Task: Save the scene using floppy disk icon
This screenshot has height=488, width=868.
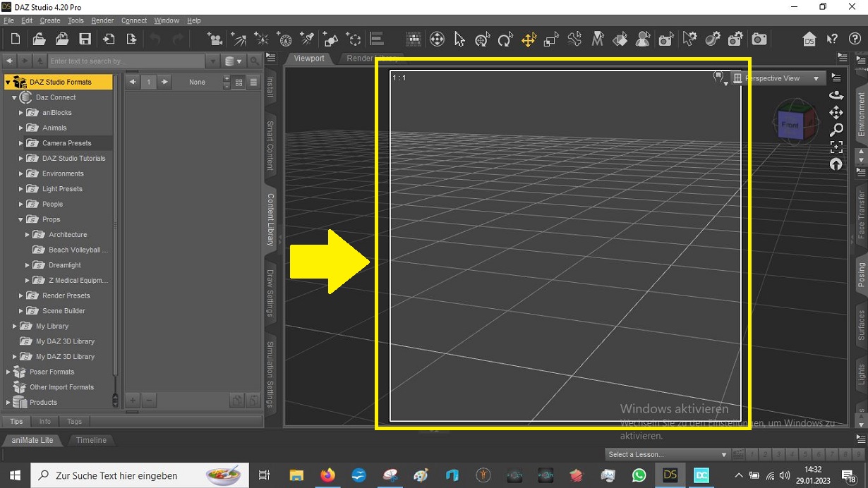Action: click(x=85, y=39)
